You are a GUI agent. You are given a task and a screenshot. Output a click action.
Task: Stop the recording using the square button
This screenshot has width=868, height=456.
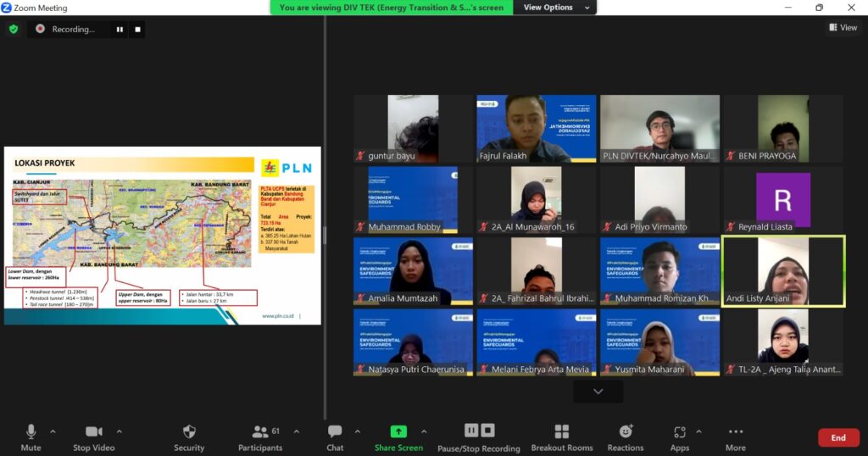[x=138, y=29]
